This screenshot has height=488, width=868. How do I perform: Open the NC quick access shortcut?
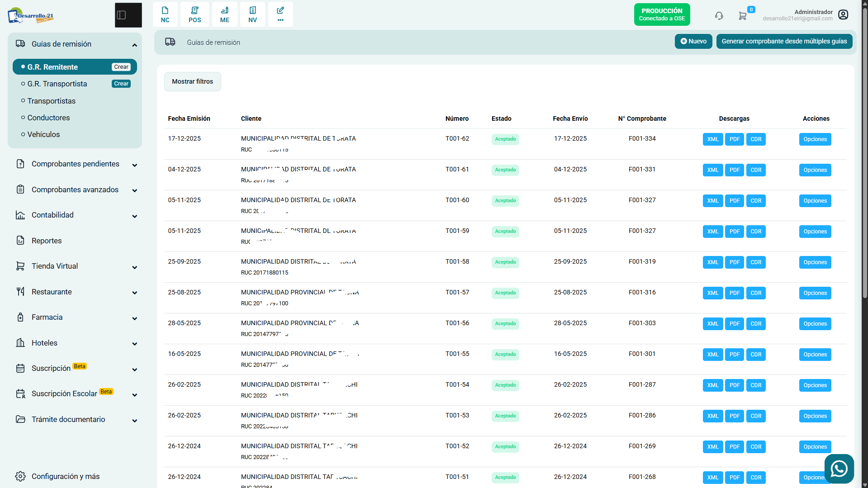(x=165, y=14)
